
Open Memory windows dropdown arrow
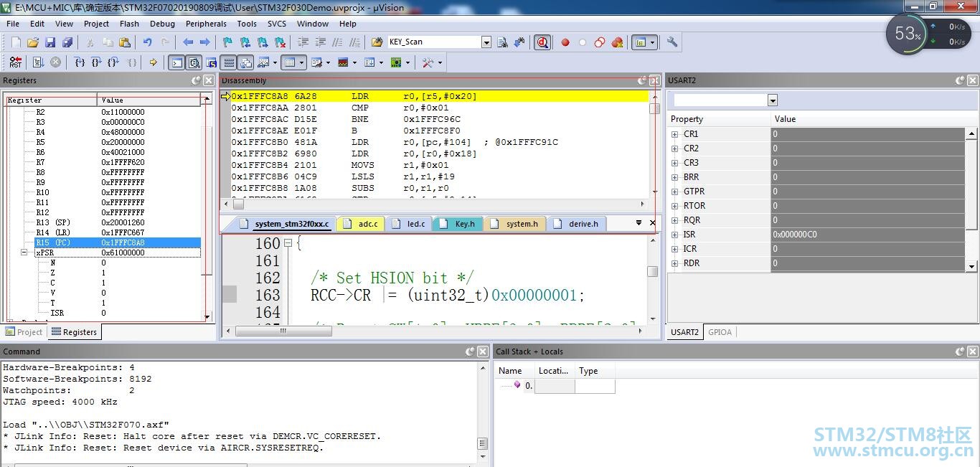coord(301,62)
